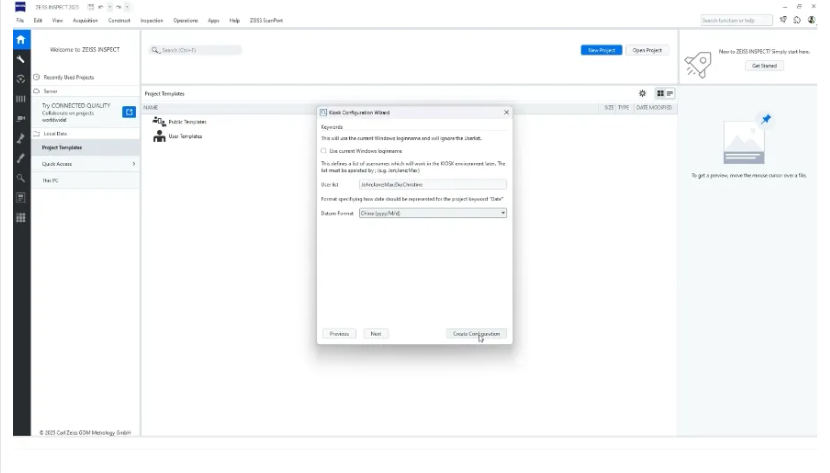Viewport: 830px width, 473px height.
Task: Open the Public Templates folder icon
Action: pos(159,122)
